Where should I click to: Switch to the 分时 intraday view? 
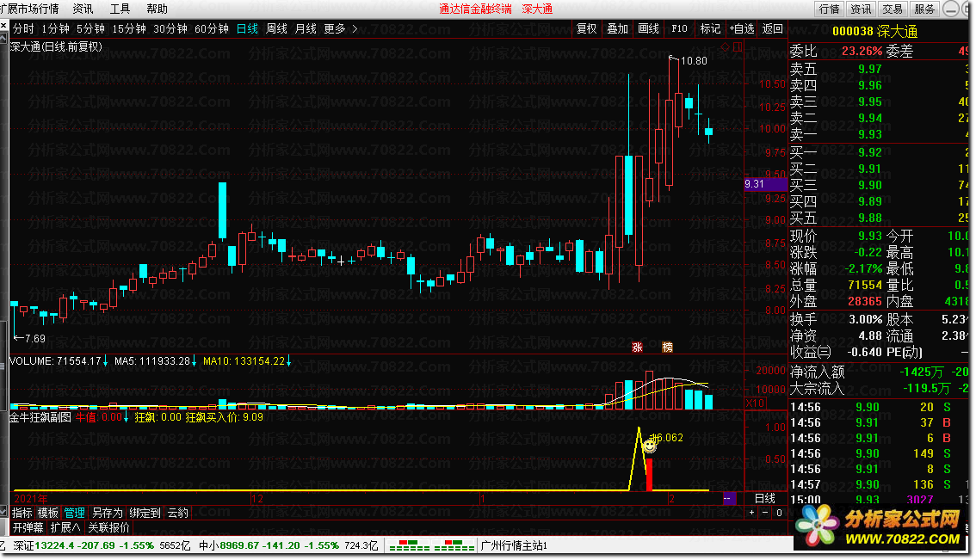[23, 28]
